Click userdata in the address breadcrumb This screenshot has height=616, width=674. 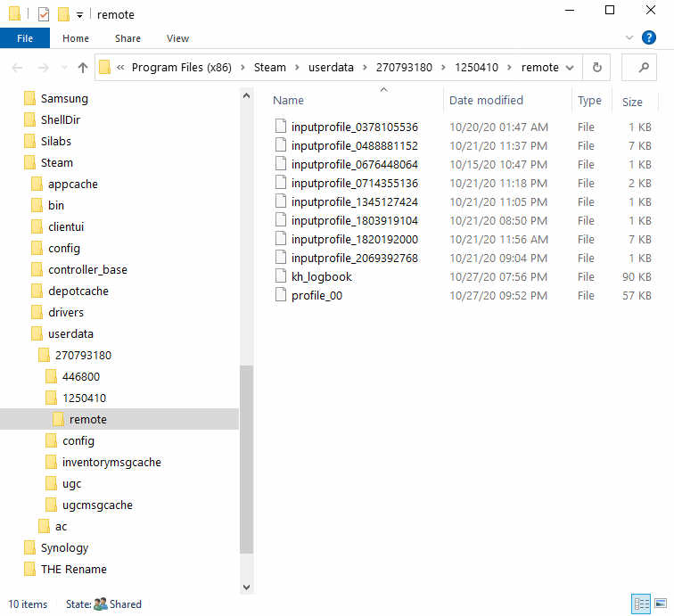pos(332,68)
